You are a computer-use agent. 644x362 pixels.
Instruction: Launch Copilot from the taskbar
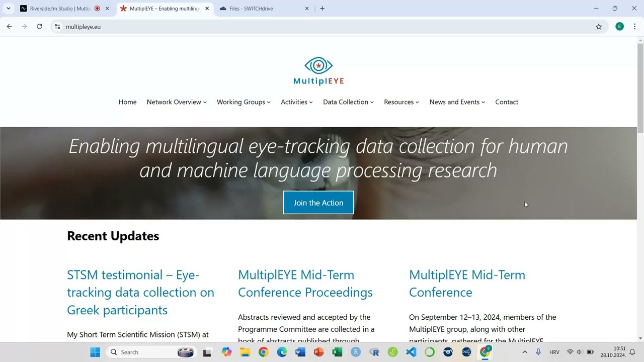point(226,352)
